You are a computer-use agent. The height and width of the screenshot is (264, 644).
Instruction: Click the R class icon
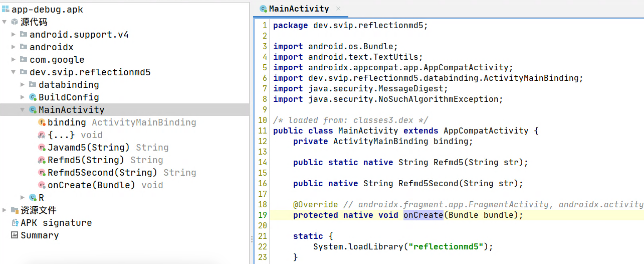pos(33,198)
